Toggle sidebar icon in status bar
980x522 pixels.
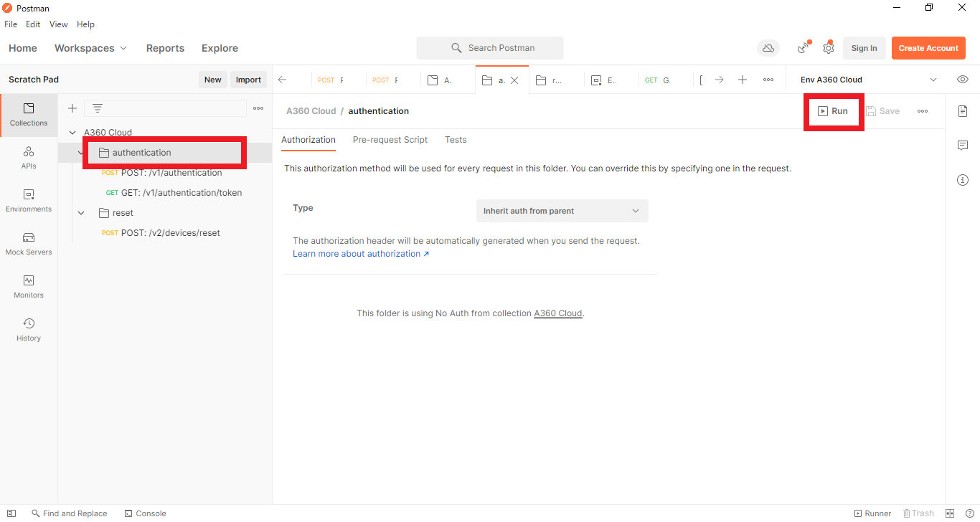[11, 513]
